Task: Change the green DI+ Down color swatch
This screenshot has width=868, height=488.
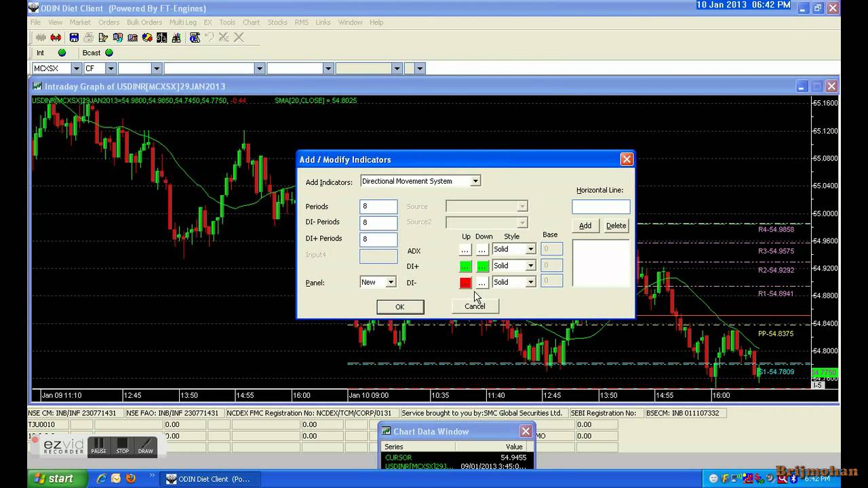Action: (482, 266)
